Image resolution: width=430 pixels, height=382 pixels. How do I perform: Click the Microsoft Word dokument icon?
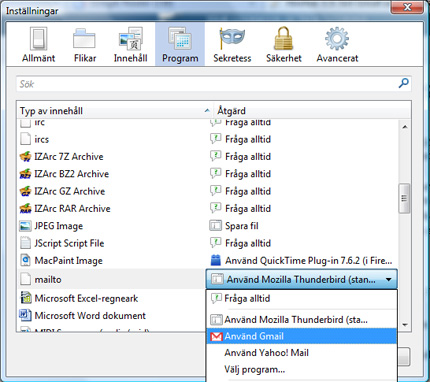[26, 315]
